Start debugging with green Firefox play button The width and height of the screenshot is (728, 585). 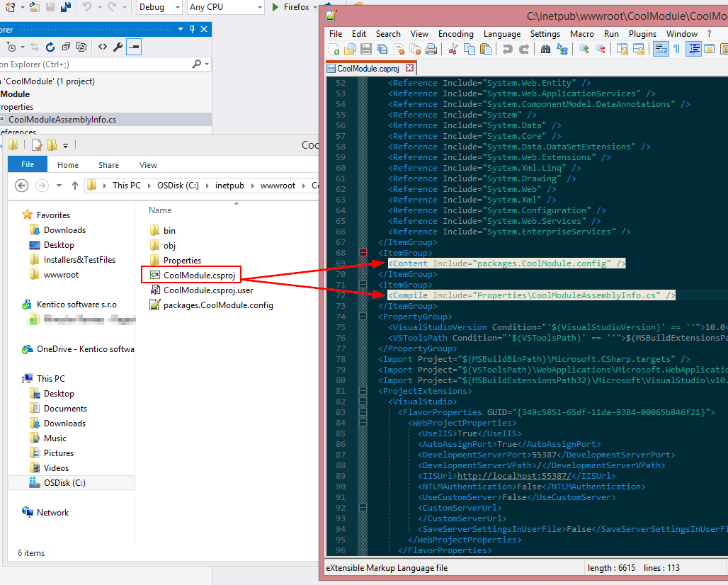pos(275,7)
